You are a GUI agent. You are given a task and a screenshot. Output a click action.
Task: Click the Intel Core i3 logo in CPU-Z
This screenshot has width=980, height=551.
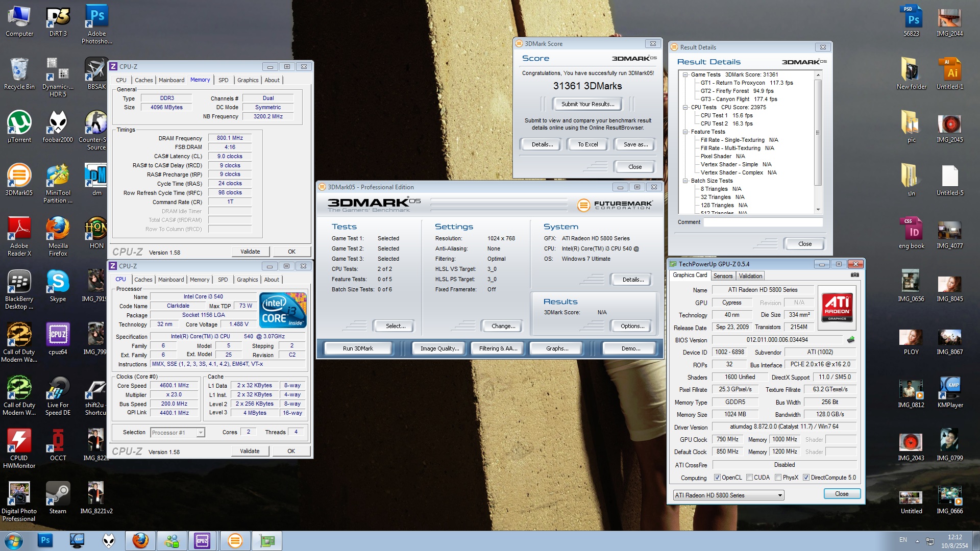click(282, 310)
